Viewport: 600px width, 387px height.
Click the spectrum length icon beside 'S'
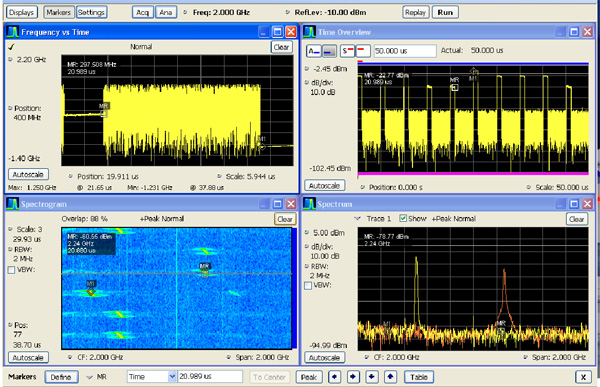[363, 51]
